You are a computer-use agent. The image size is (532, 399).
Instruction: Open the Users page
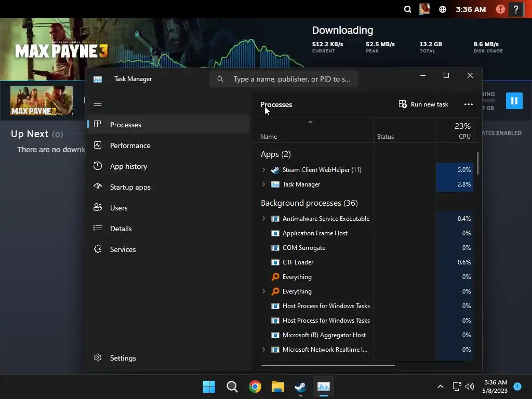(x=169, y=208)
